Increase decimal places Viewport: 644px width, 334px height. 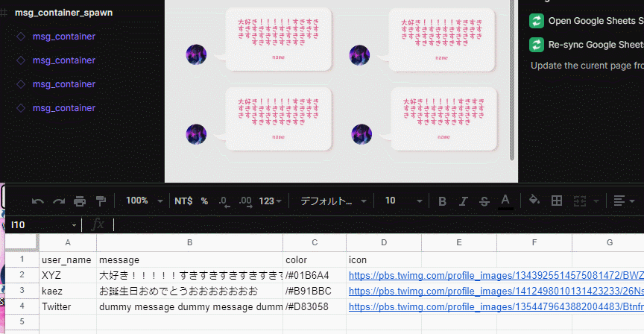click(246, 201)
